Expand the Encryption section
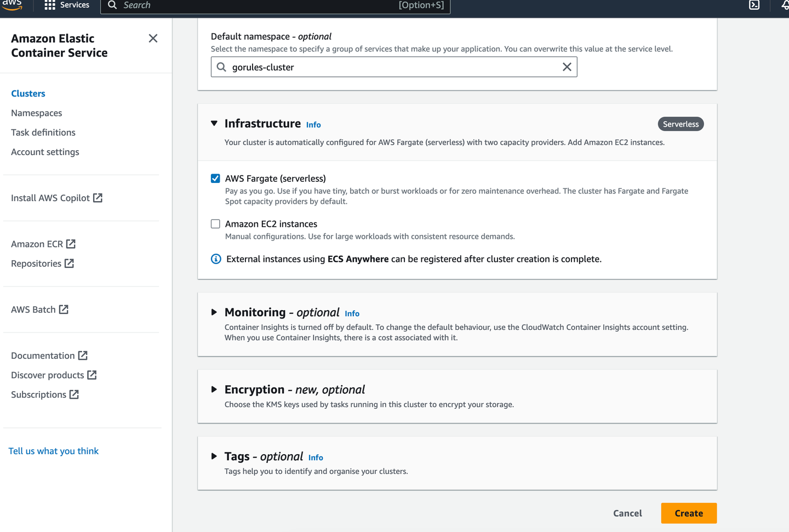The height and width of the screenshot is (532, 789). pos(214,389)
